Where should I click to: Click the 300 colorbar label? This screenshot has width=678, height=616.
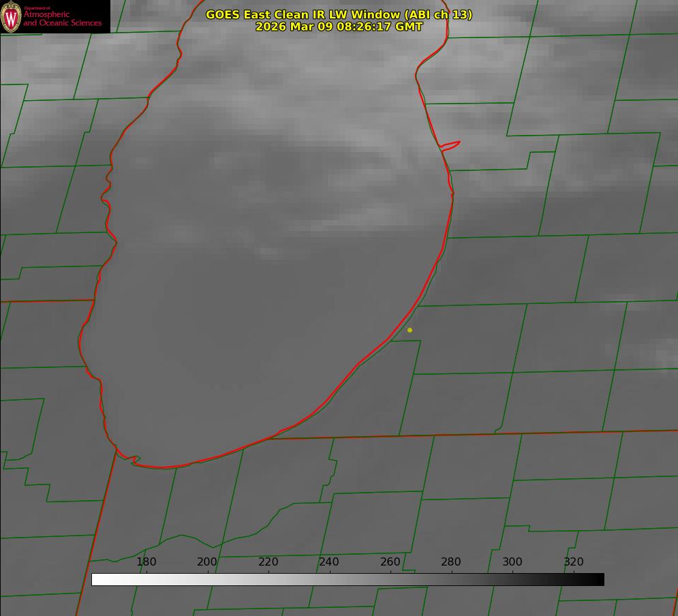512,562
